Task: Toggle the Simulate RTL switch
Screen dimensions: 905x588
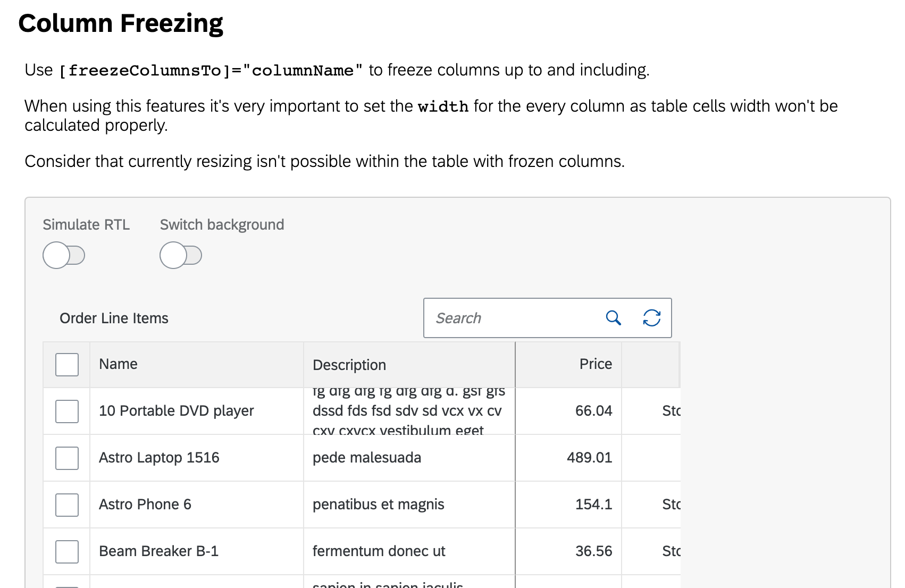Action: 64,255
